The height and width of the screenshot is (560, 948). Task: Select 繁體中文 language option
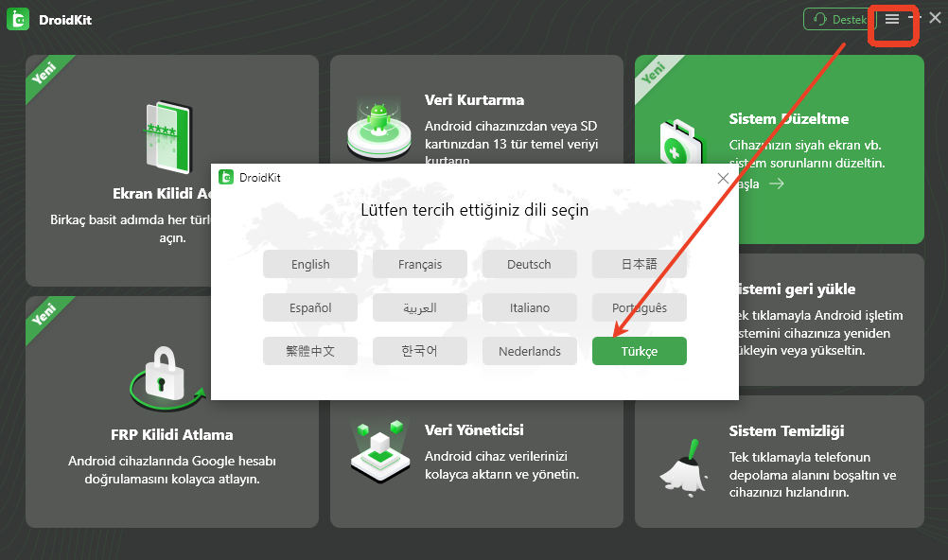[x=310, y=351]
